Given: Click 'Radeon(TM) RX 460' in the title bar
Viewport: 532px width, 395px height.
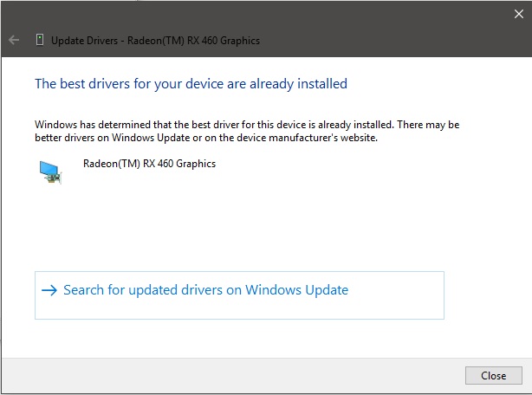Looking at the screenshot, I should tap(172, 41).
